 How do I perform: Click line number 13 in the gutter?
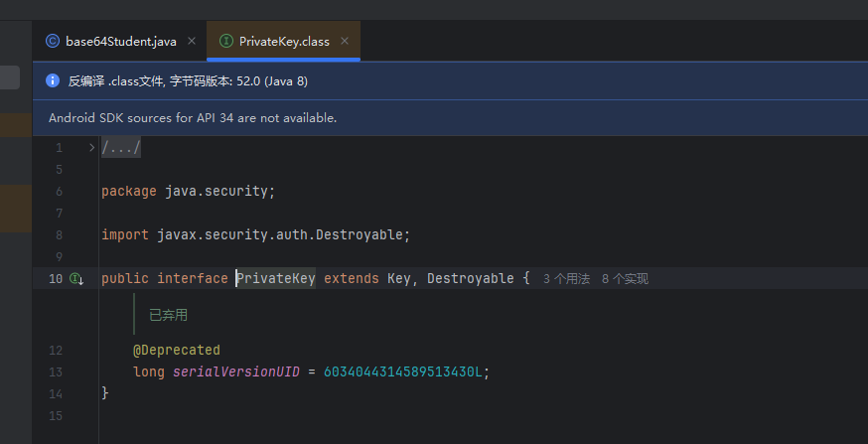(55, 371)
